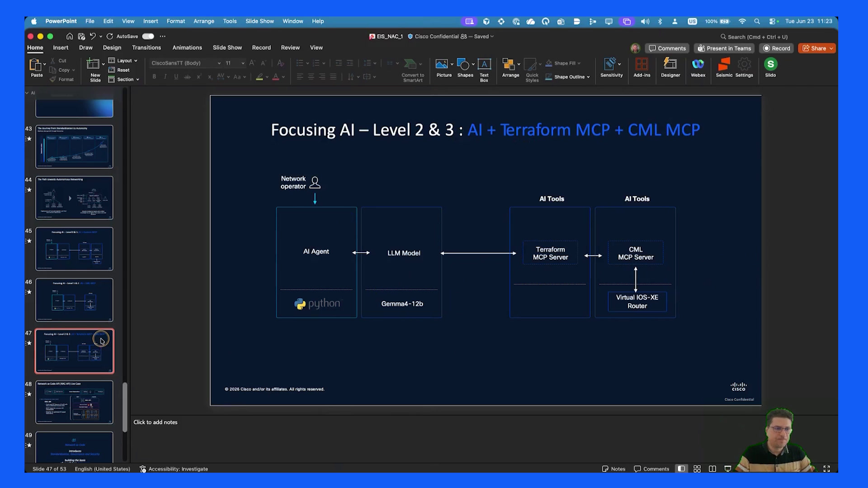
Task: Expand the Shape Outline dropdown
Action: (x=588, y=77)
